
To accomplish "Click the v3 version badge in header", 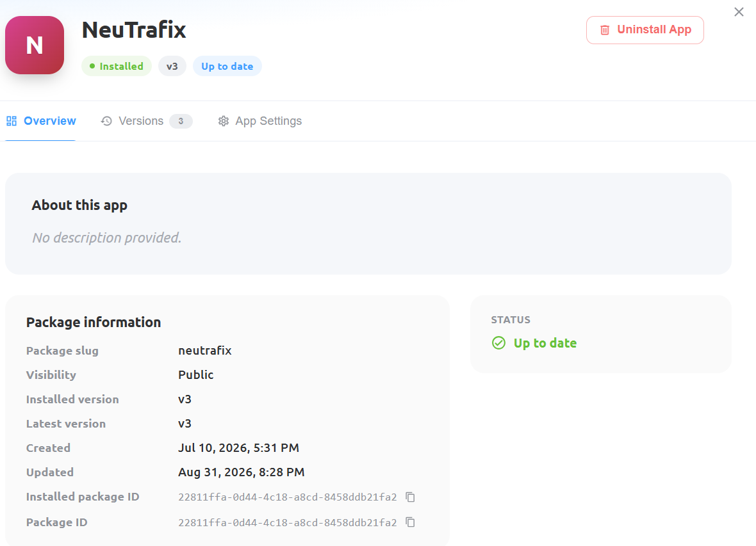I will [172, 66].
